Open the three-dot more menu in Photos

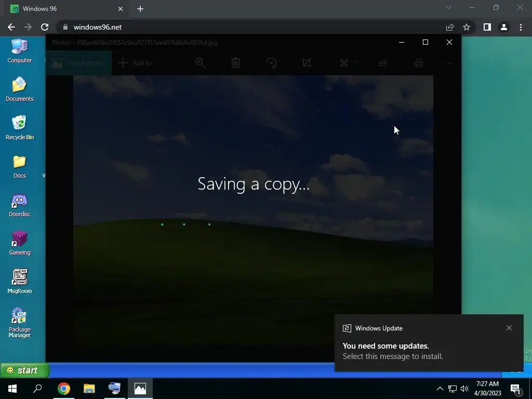coord(449,63)
